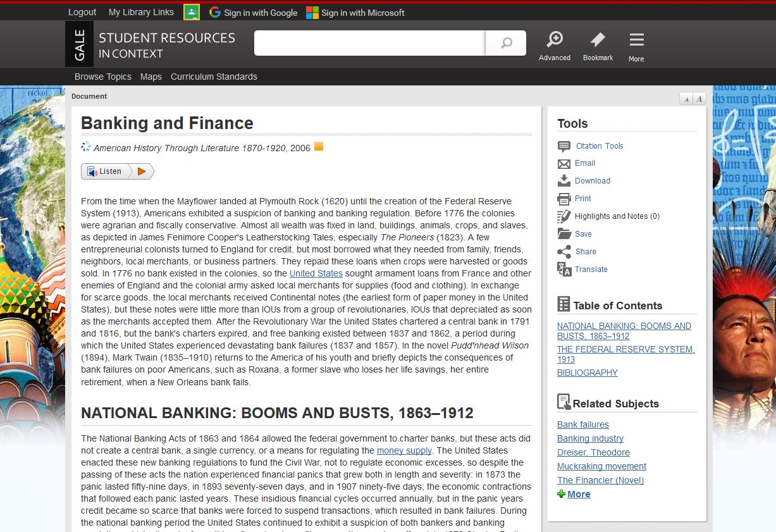Email this document

pos(585,163)
